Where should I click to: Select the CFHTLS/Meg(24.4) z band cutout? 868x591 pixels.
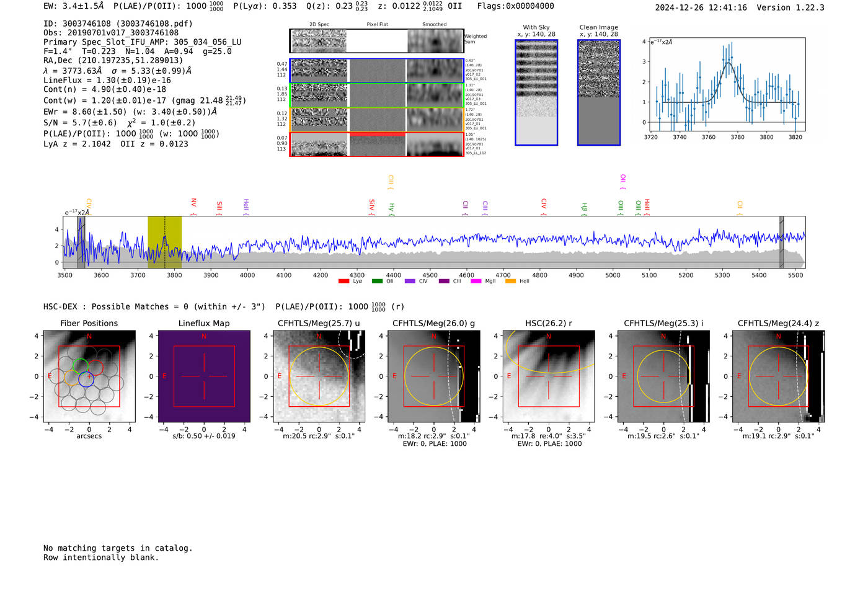[x=779, y=376]
